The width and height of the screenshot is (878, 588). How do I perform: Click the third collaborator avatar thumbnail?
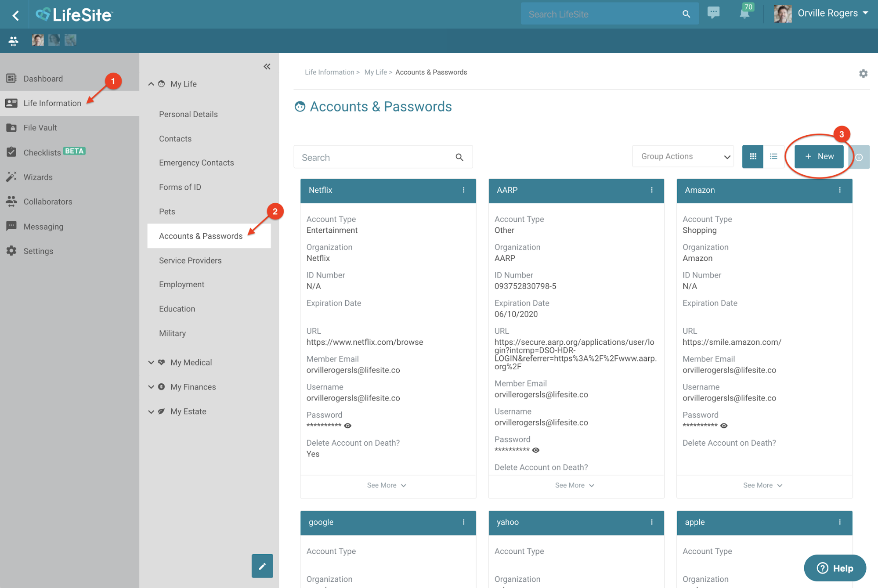pyautogui.click(x=70, y=40)
